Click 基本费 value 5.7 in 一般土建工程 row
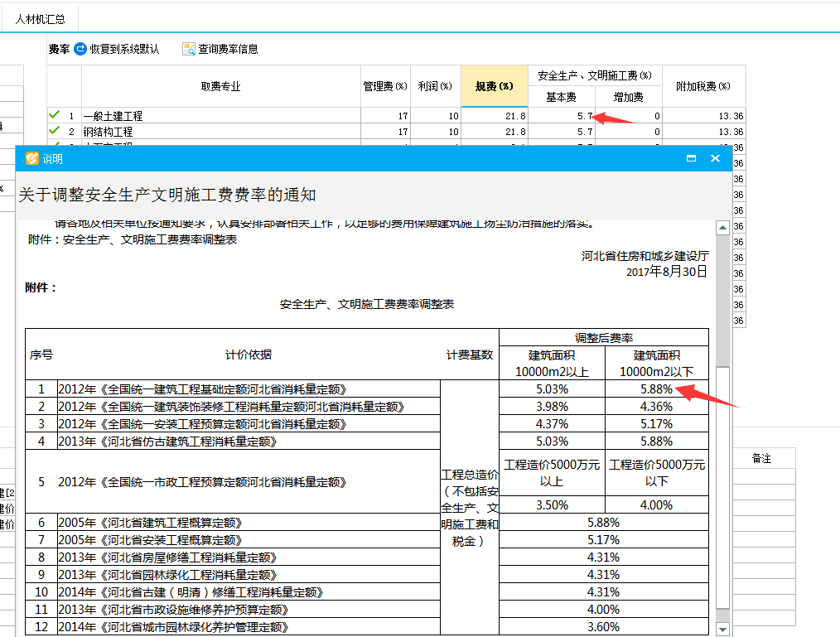 click(562, 116)
